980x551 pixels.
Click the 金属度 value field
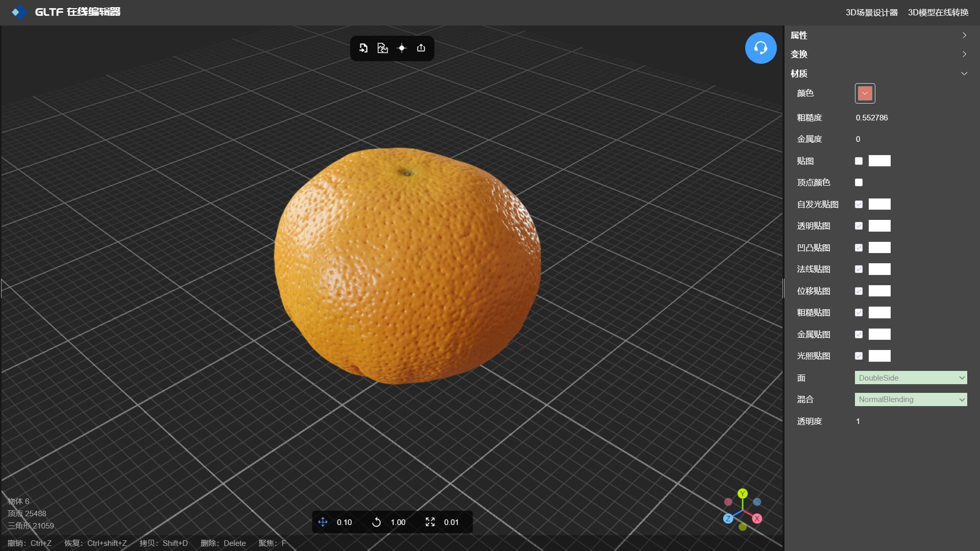pos(858,139)
